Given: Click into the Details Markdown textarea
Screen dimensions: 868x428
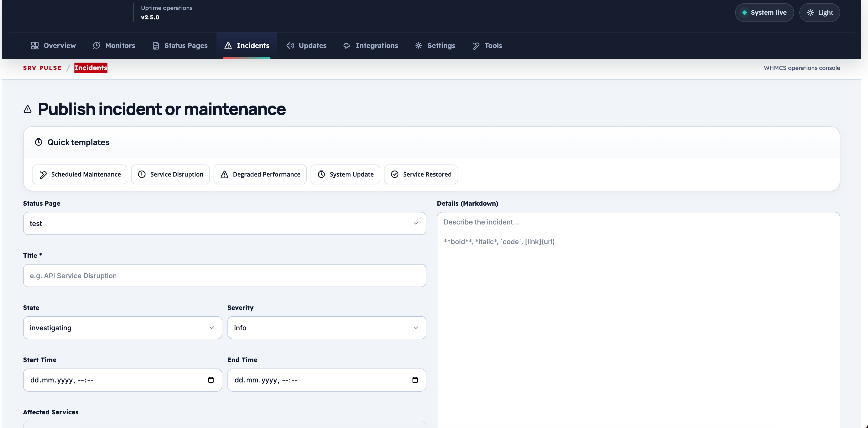Looking at the screenshot, I should point(638,320).
